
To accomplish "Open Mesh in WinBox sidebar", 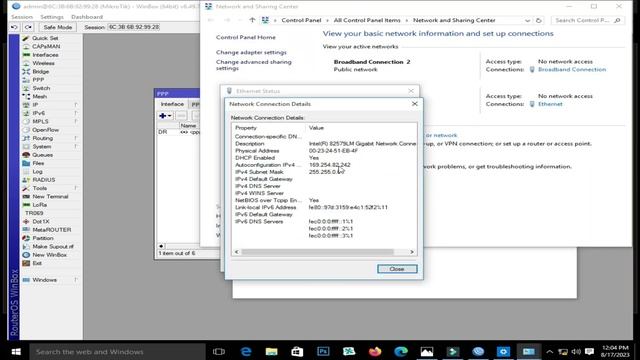I will (x=39, y=96).
